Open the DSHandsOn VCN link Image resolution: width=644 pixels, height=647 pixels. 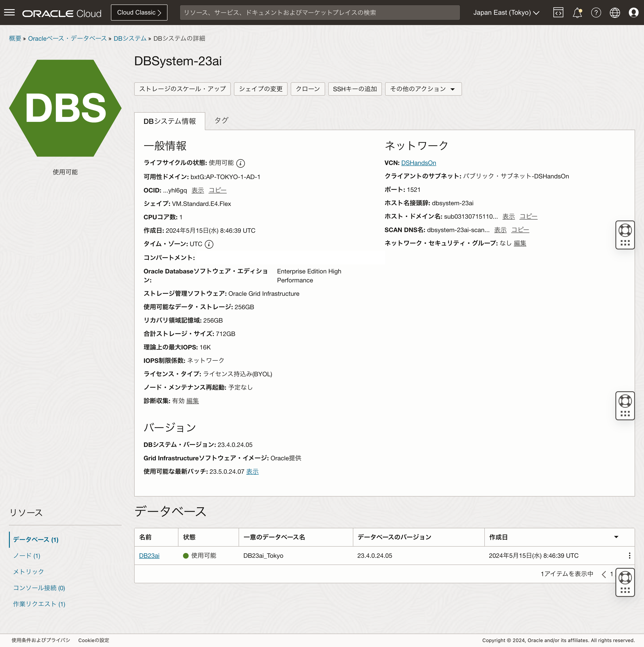point(418,163)
